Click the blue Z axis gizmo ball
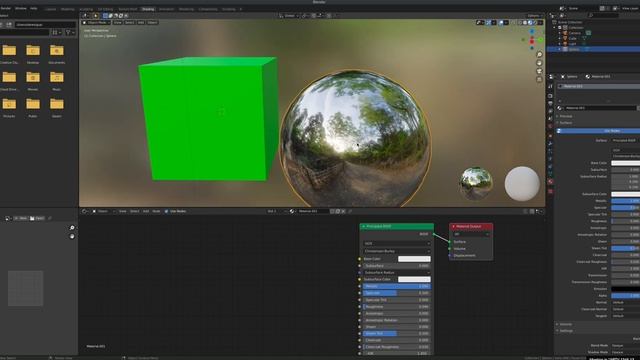Viewport: 640px width, 360px height. 532,31
